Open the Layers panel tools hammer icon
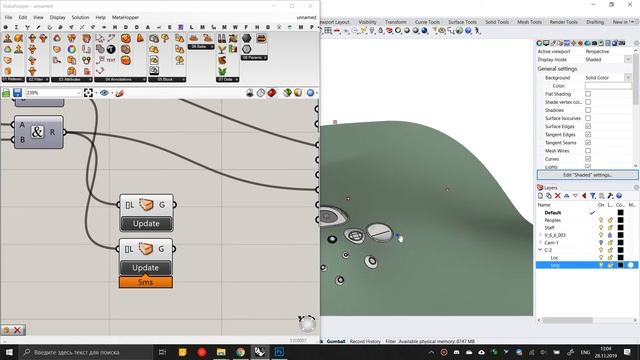Image resolution: width=640 pixels, height=360 pixels. [x=610, y=196]
